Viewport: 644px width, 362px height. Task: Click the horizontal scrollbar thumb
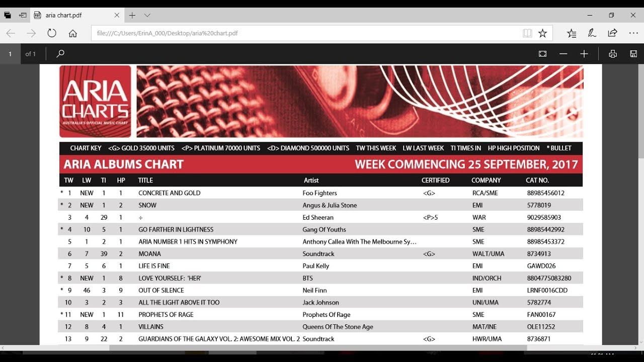[x=318, y=347]
